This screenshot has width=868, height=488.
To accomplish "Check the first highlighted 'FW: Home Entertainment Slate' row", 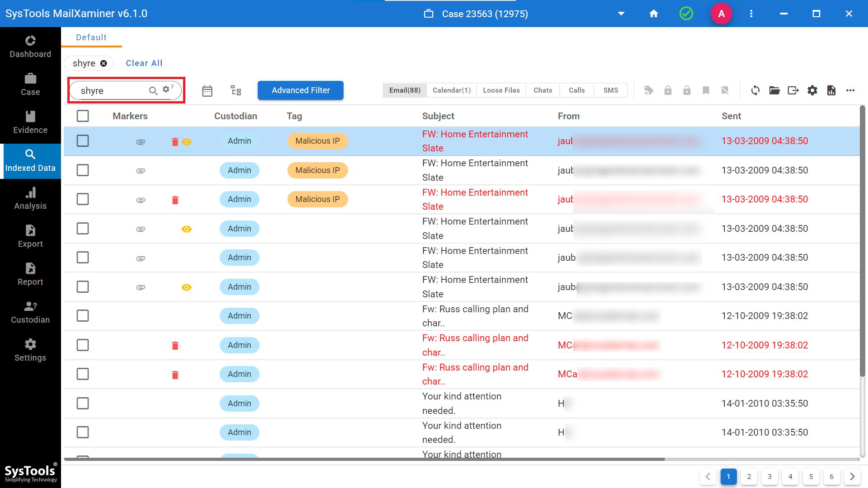I will (83, 141).
